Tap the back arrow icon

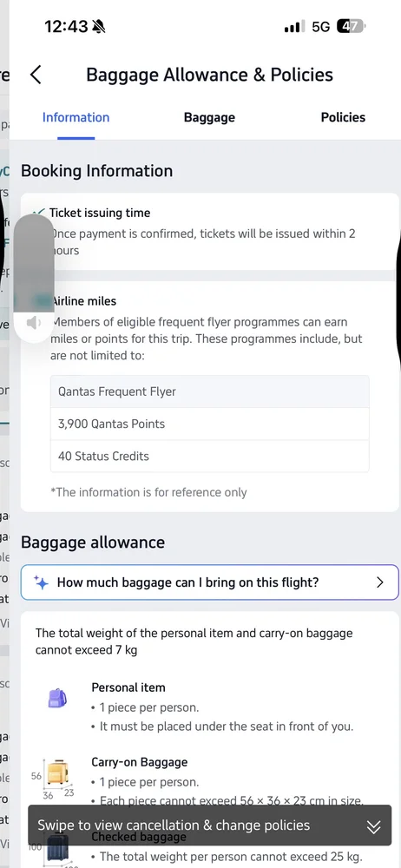click(36, 75)
